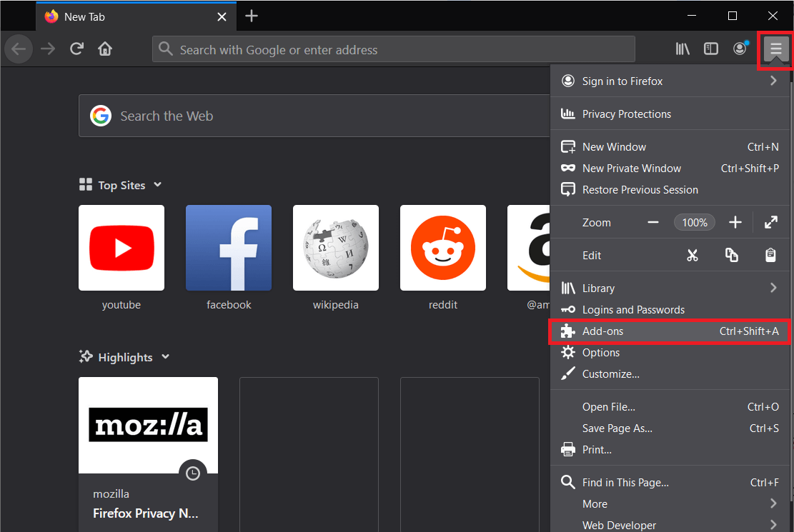Open Privacy Protections menu entry
794x532 pixels.
[670, 114]
